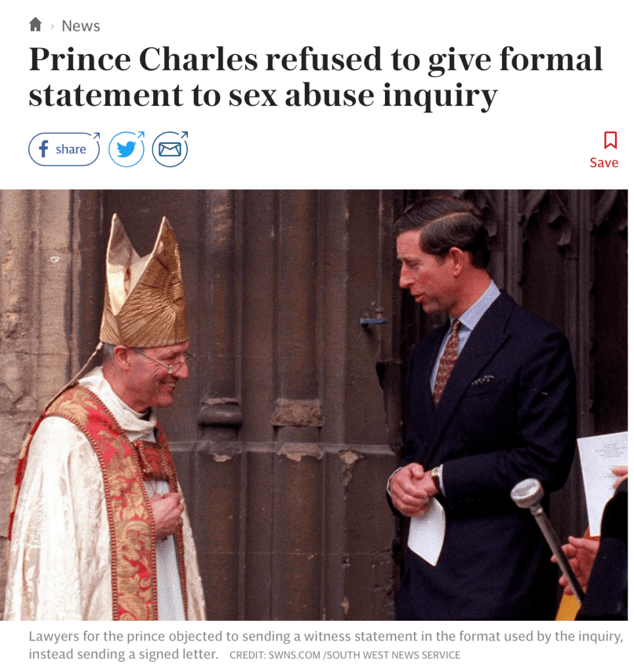Go to the home page icon
The image size is (634, 672).
tap(35, 24)
